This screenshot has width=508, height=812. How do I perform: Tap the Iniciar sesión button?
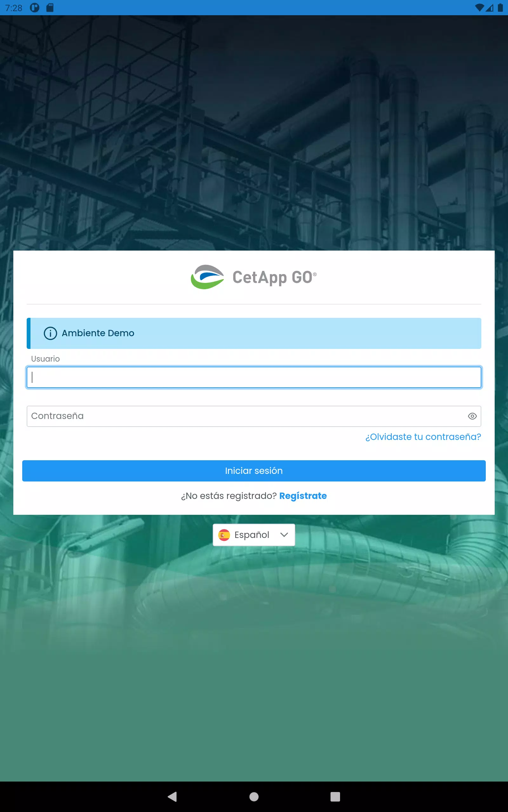point(254,471)
